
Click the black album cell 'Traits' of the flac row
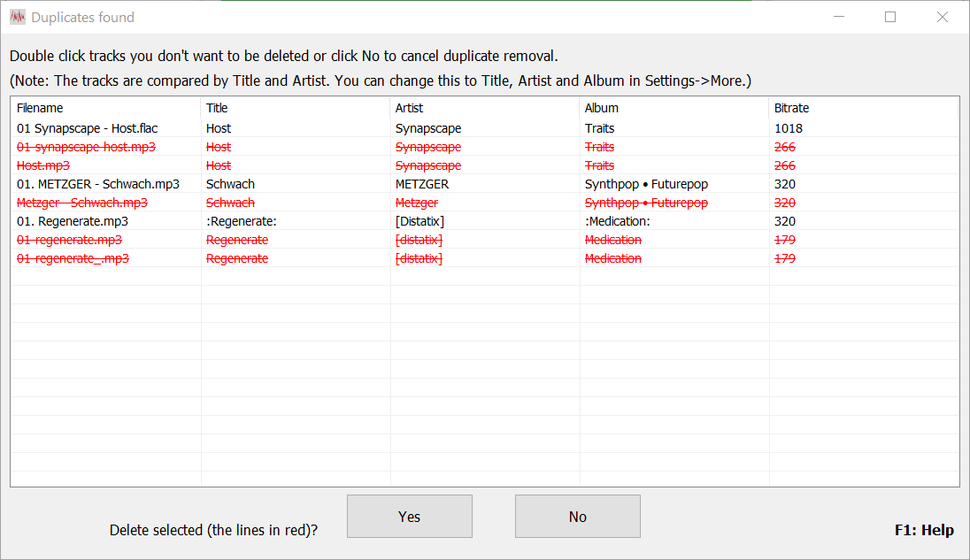(599, 128)
